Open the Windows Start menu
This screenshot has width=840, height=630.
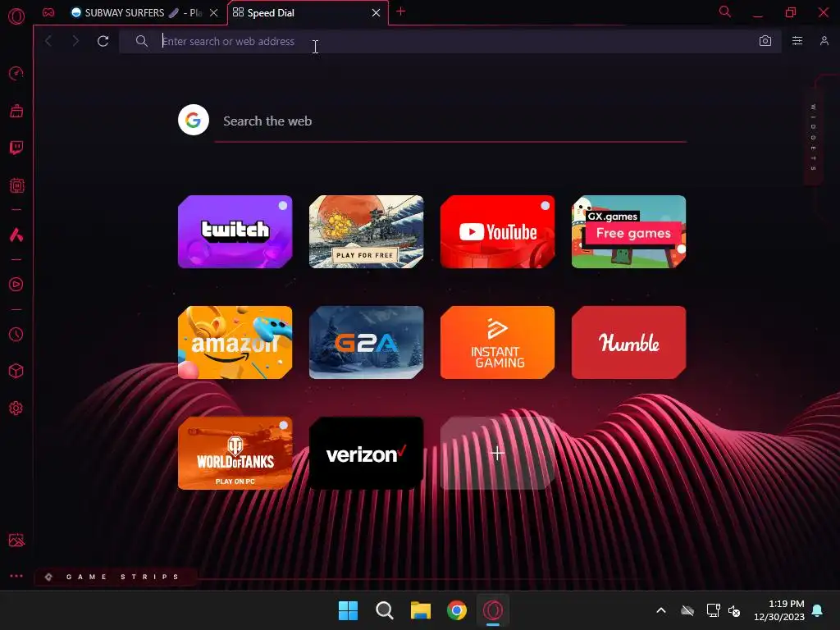click(x=348, y=610)
